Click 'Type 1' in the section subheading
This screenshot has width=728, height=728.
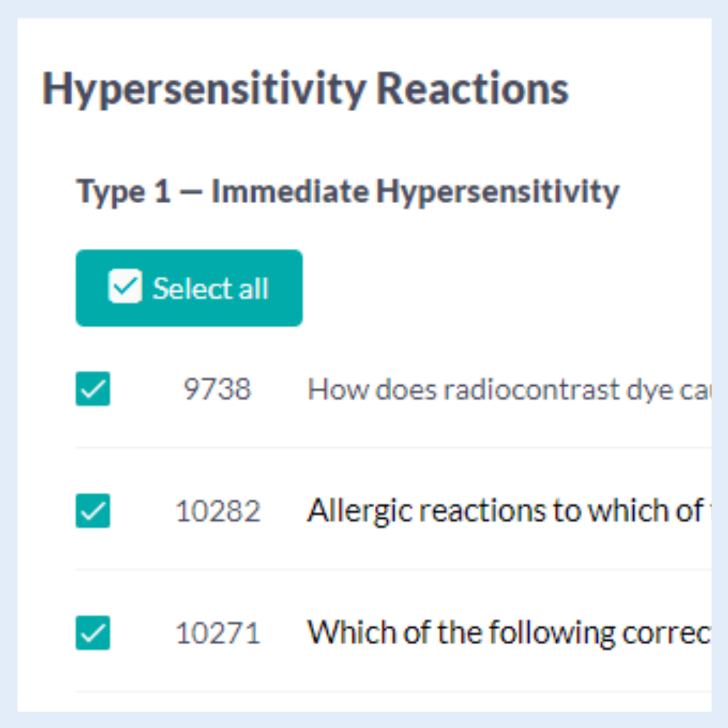pyautogui.click(x=123, y=192)
